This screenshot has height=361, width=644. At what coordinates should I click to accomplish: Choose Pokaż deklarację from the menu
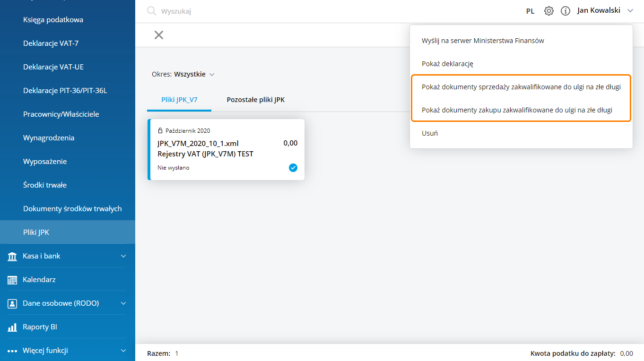pyautogui.click(x=447, y=63)
